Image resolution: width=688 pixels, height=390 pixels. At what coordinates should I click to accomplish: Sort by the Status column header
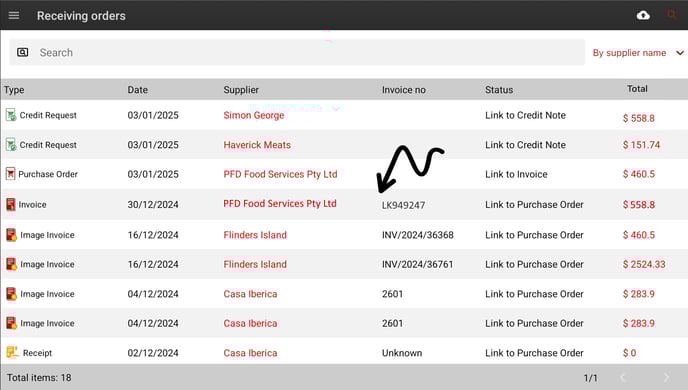[499, 90]
